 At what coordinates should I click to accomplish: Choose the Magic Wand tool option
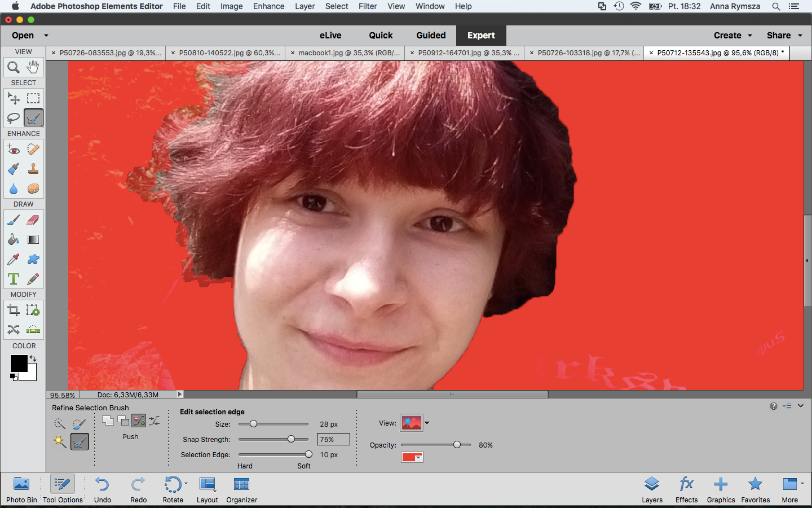coord(60,441)
